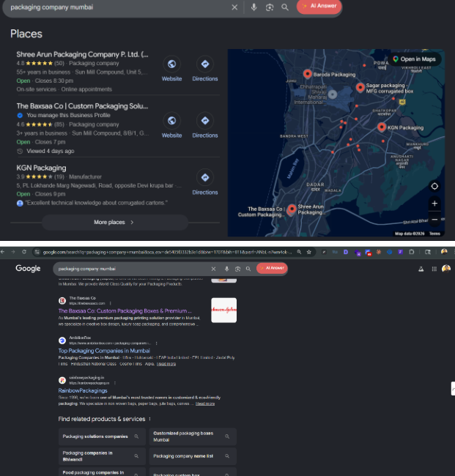Search by image in lower search bar
Screen dimensions: 455x476
coord(237,269)
